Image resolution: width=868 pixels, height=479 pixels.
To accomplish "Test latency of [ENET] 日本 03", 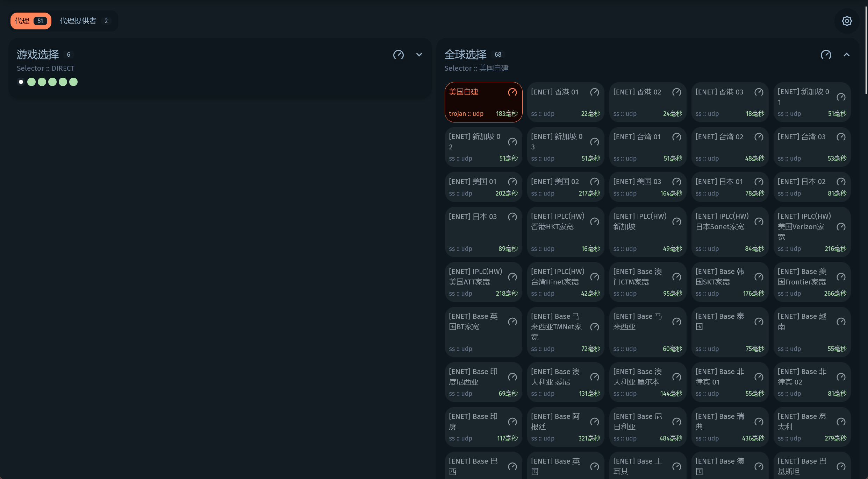I will 512,217.
